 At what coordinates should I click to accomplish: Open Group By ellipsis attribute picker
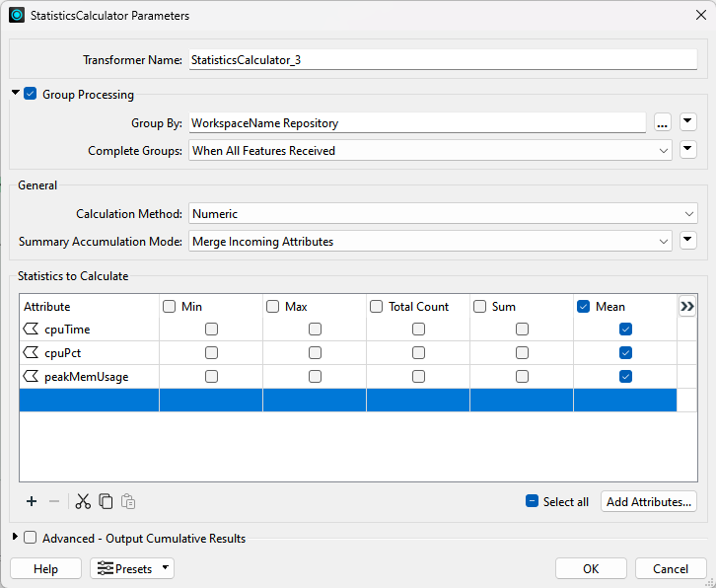(x=663, y=123)
